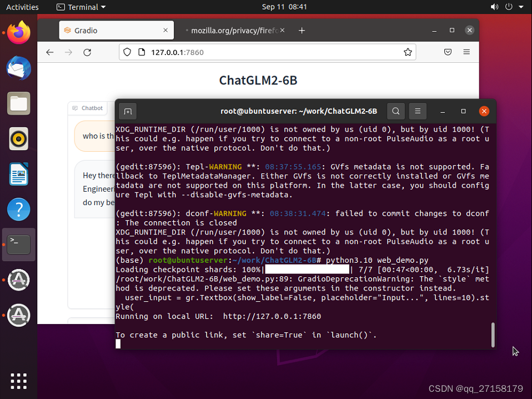The image size is (532, 399).
Task: Close the mozilla.org privacy tab
Action: pyautogui.click(x=282, y=30)
